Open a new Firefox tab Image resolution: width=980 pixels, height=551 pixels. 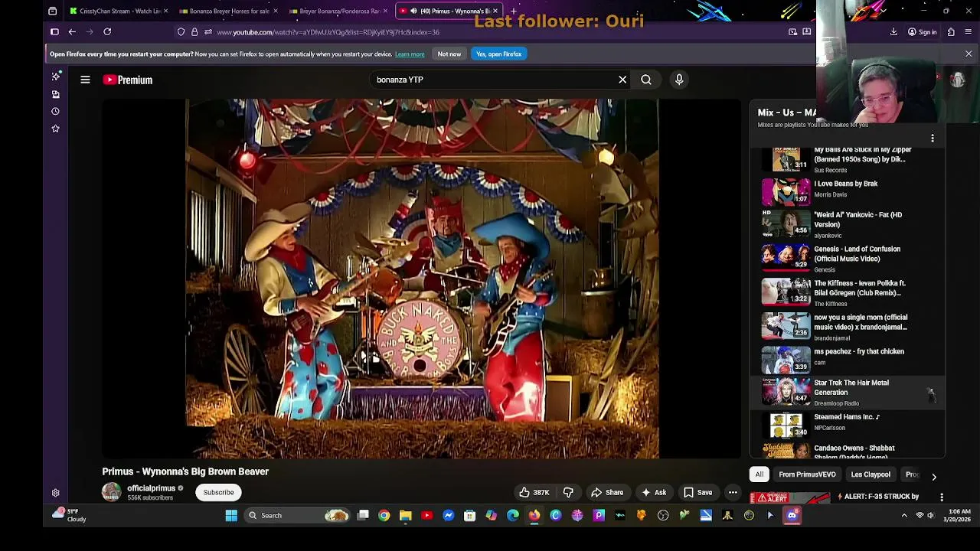(x=513, y=11)
